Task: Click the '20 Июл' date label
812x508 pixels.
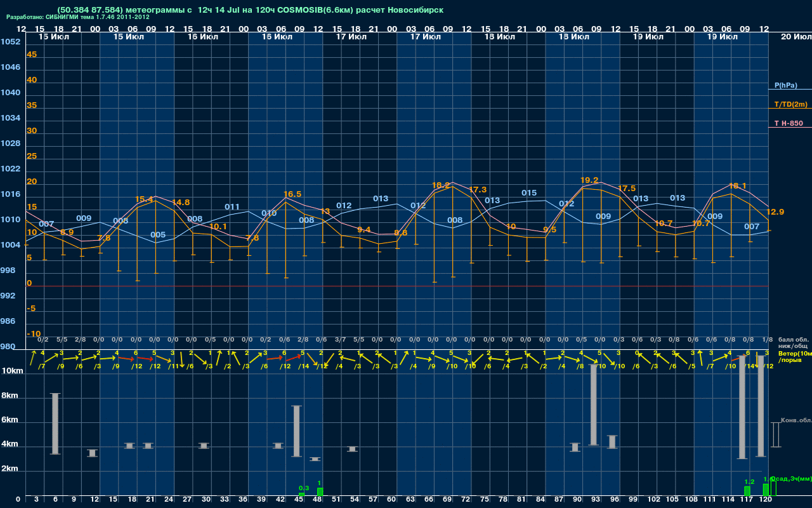Action: click(x=796, y=37)
